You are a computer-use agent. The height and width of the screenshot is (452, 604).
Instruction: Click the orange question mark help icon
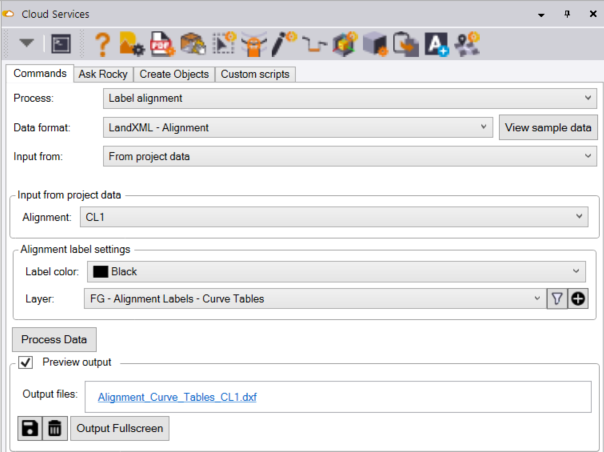tap(102, 44)
